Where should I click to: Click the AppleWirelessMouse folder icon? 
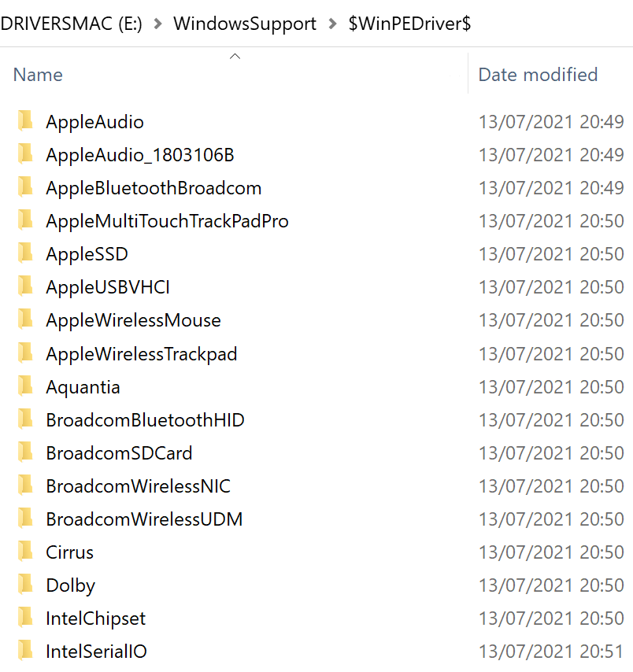[25, 319]
